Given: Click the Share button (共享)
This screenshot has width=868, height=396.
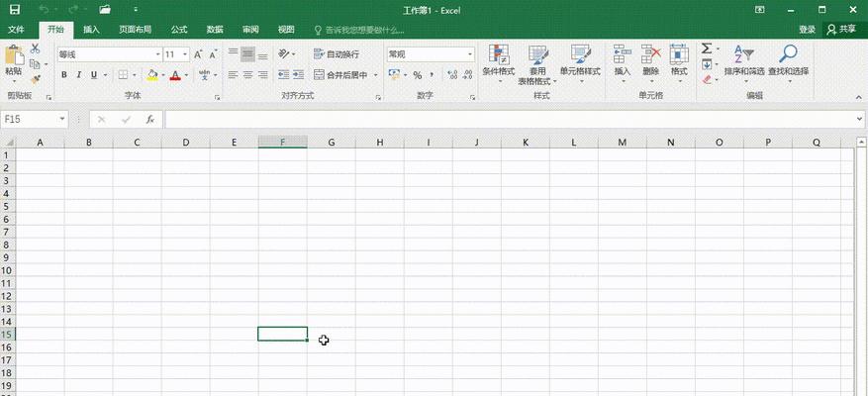Looking at the screenshot, I should coord(841,30).
